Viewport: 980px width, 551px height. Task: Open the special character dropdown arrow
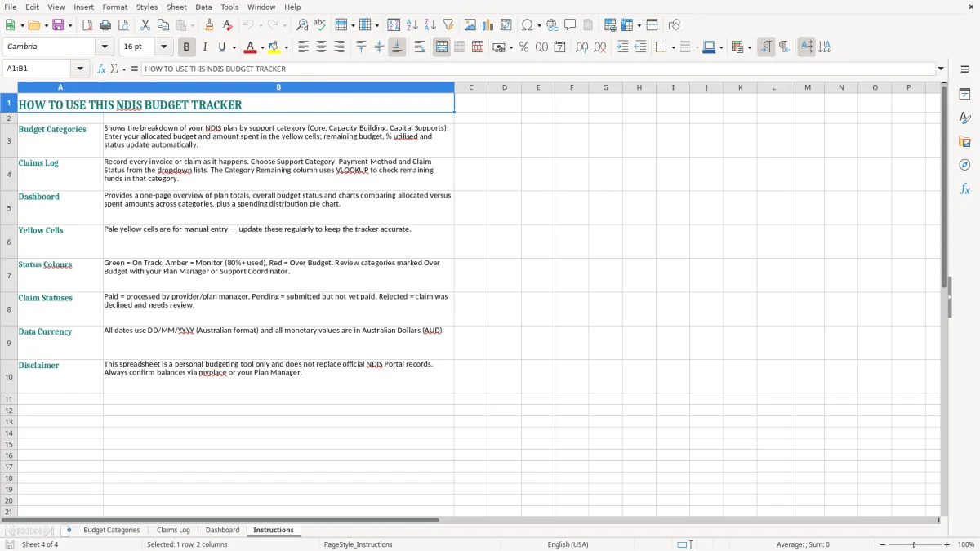[x=539, y=25]
